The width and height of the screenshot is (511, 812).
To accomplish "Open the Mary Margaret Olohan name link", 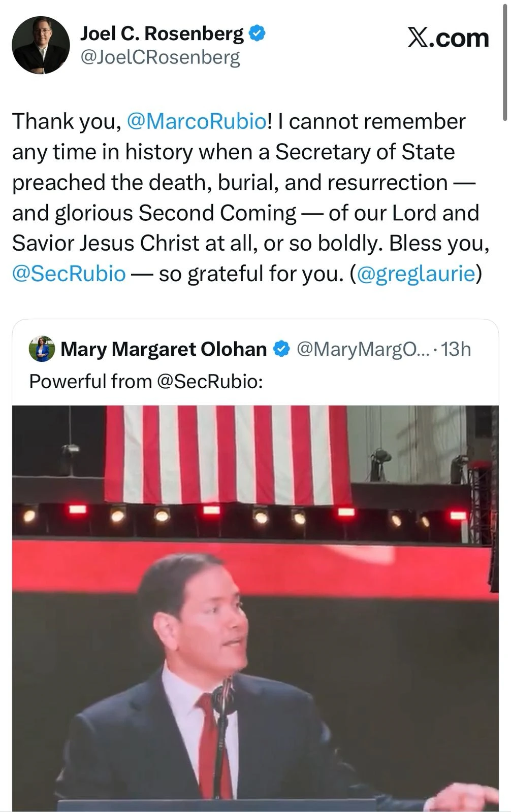I will 164,349.
